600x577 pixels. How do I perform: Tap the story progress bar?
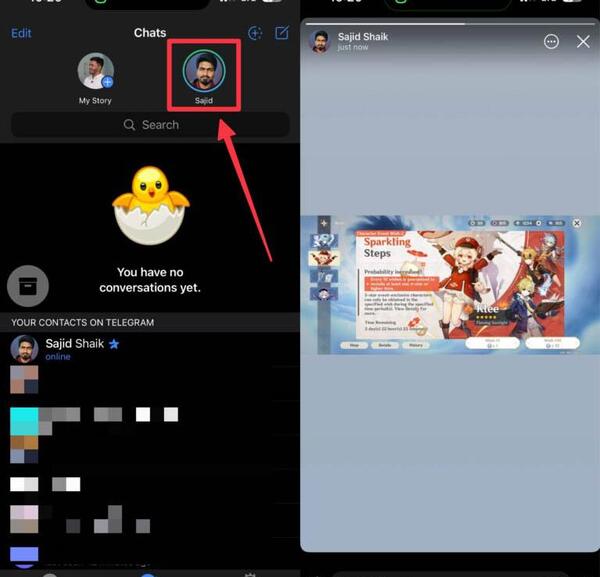tap(450, 24)
